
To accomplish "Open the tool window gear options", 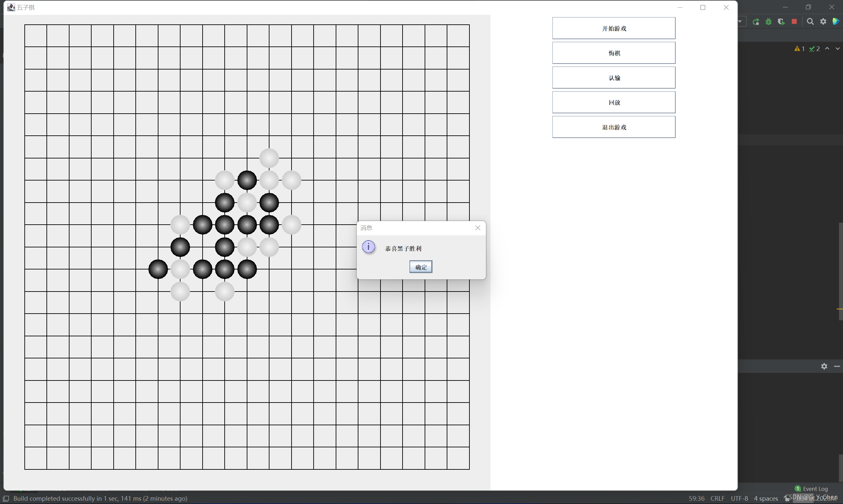I will [x=824, y=366].
